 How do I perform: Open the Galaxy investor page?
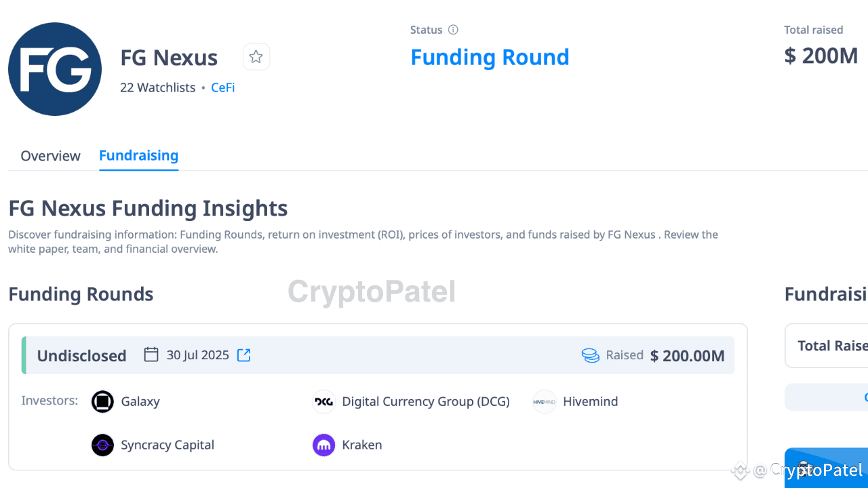pyautogui.click(x=140, y=401)
